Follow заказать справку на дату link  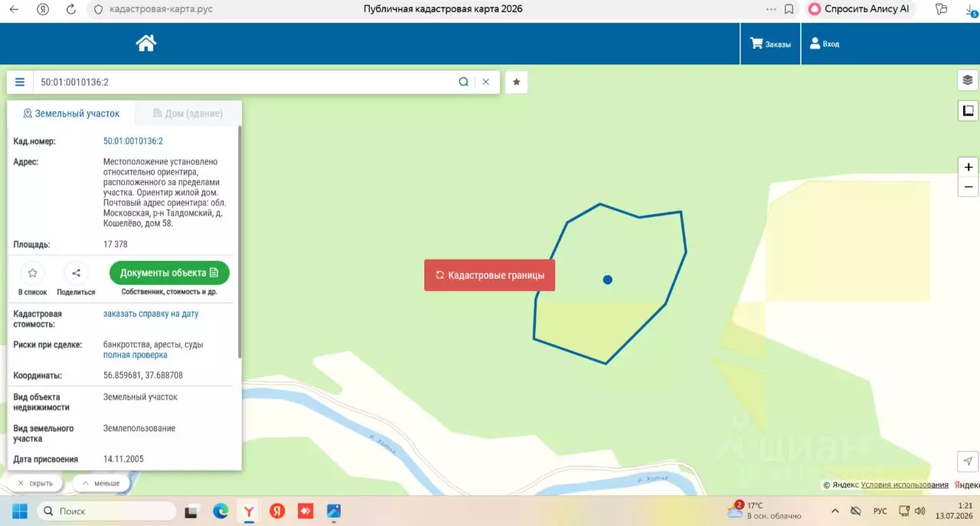pos(151,314)
